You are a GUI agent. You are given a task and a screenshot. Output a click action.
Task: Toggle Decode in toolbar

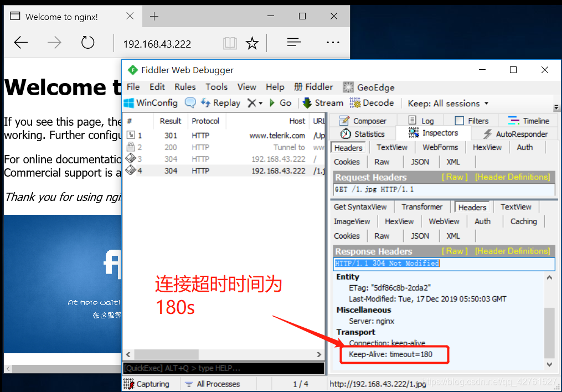[x=372, y=103]
